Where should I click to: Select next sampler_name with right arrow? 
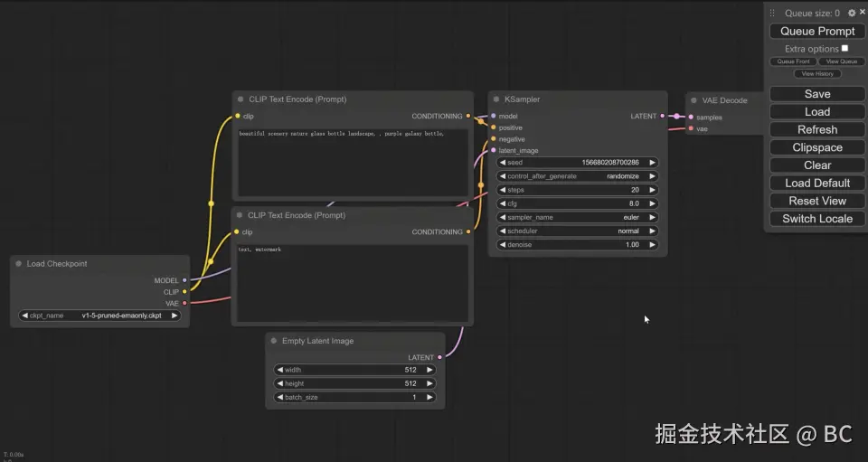[652, 217]
